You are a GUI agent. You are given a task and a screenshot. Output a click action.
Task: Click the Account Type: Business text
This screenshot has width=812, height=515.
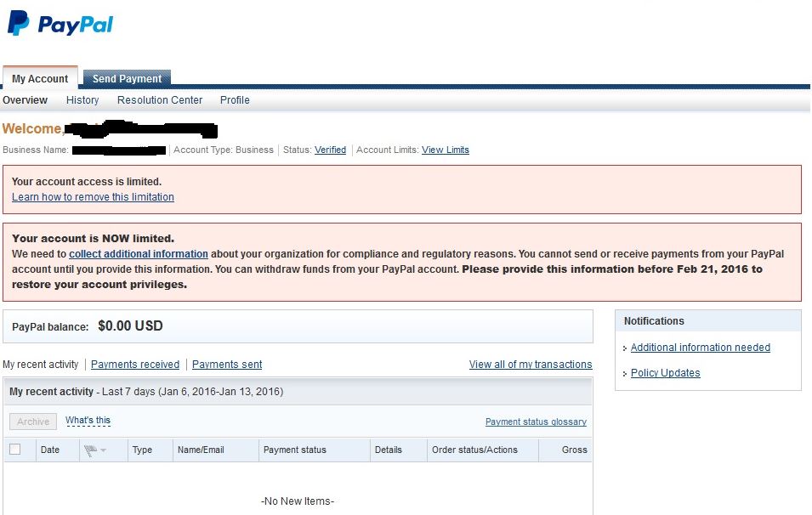click(224, 150)
